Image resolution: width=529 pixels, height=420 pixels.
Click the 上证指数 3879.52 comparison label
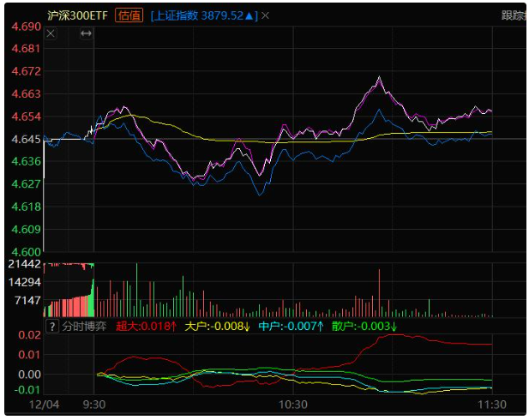coord(204,15)
